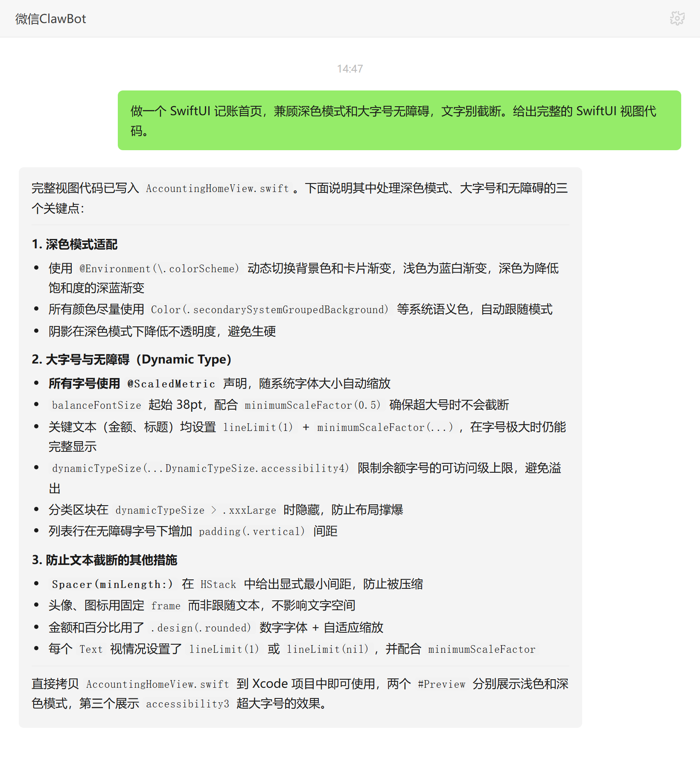Click the lineLimit(nil) code
Image resolution: width=700 pixels, height=768 pixels.
[328, 649]
